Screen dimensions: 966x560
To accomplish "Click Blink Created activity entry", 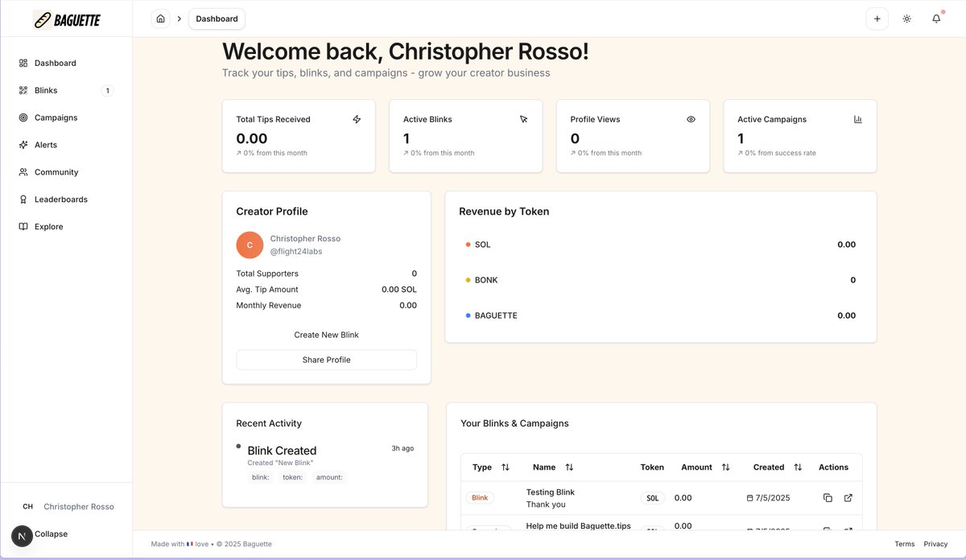I will [x=282, y=451].
